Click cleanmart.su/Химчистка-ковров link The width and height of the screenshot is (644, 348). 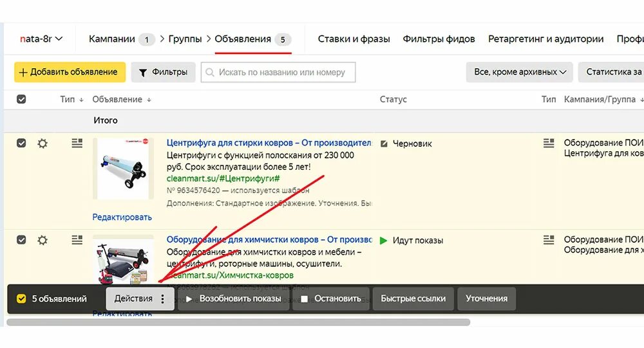click(x=230, y=275)
